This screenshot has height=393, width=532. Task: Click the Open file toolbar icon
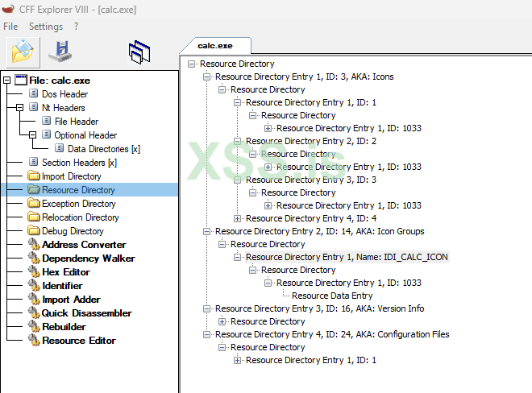tap(23, 52)
